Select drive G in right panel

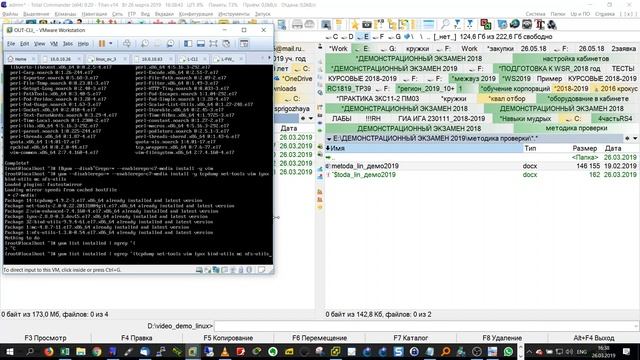point(394,37)
